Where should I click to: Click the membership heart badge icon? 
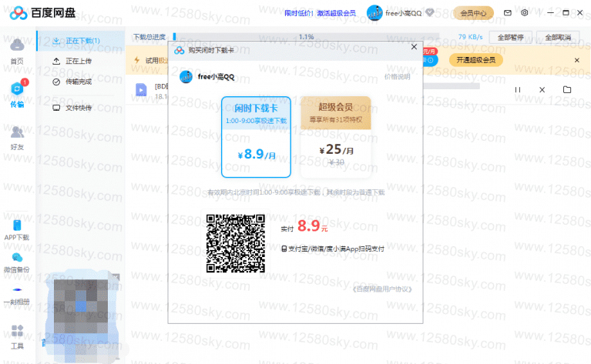pyautogui.click(x=430, y=13)
